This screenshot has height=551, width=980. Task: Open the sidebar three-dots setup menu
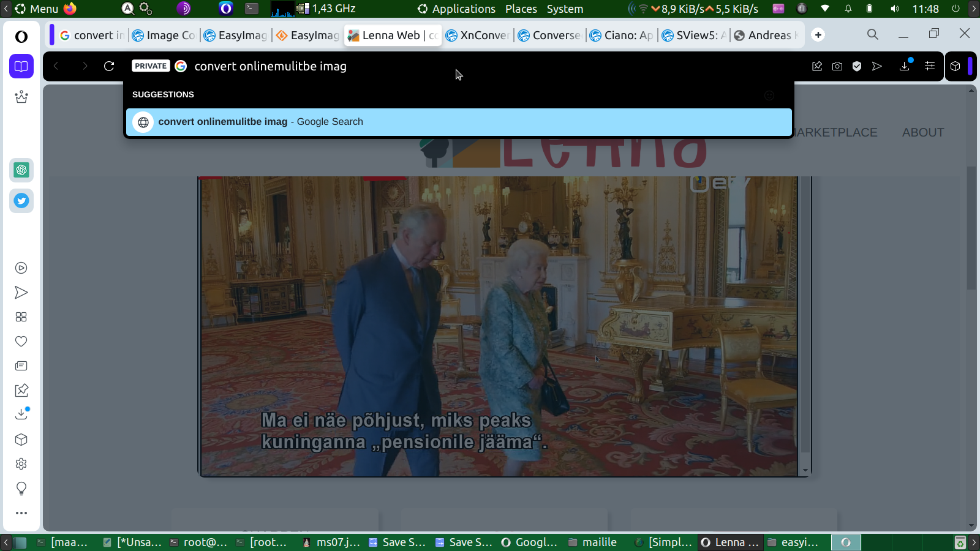click(21, 513)
